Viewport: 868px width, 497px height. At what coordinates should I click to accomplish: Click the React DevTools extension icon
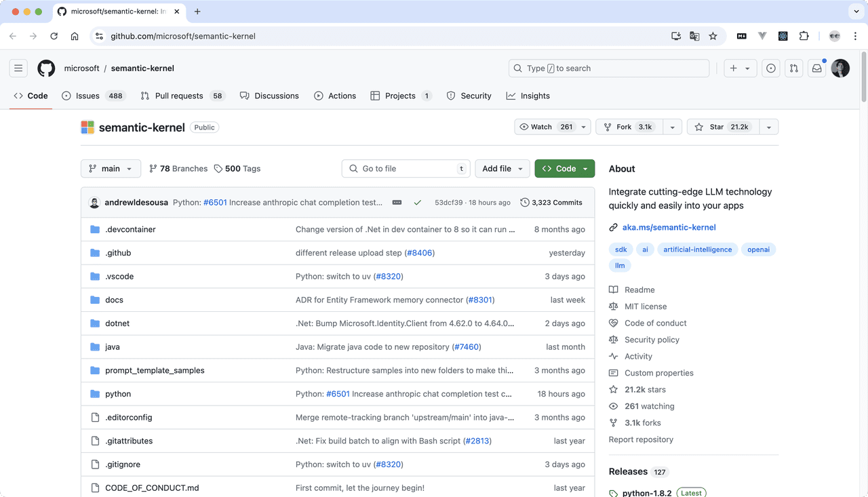(783, 36)
